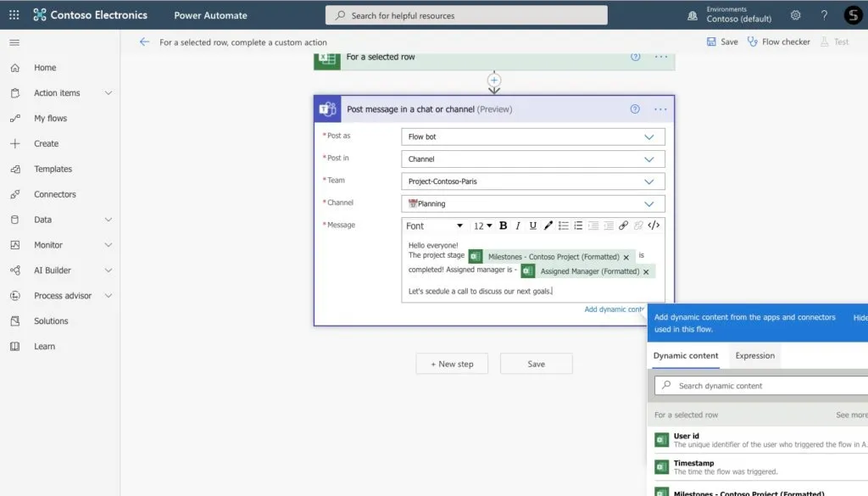Open the user profile avatar
Image resolution: width=868 pixels, height=496 pixels.
853,15
